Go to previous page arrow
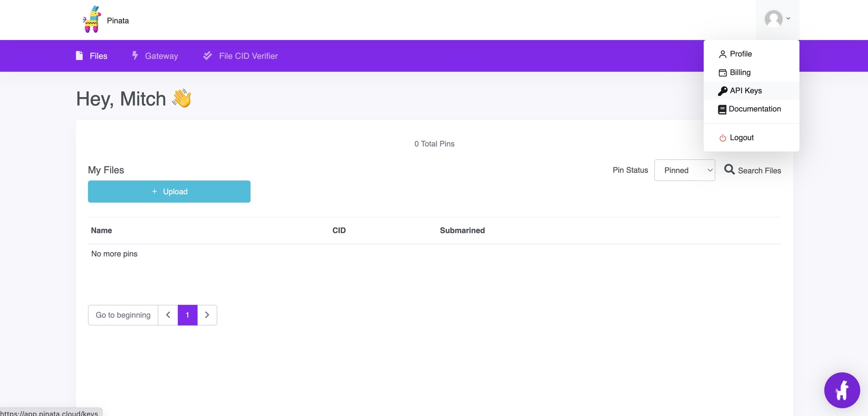The height and width of the screenshot is (416, 868). [168, 315]
